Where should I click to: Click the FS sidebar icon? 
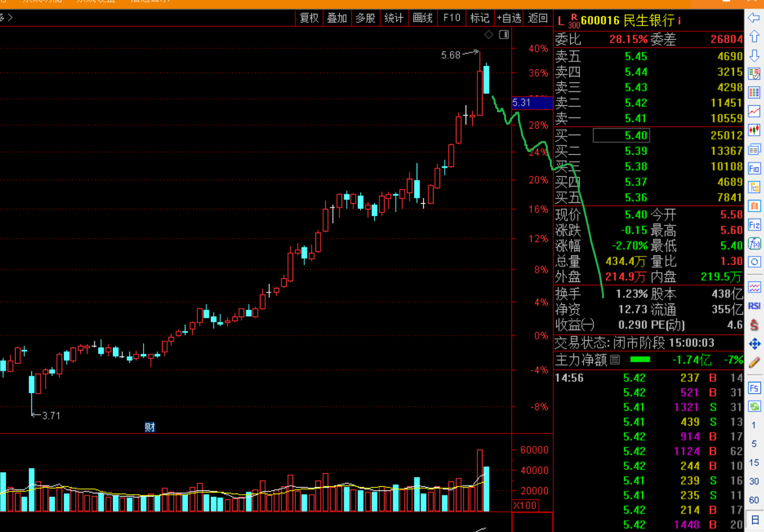tap(754, 388)
